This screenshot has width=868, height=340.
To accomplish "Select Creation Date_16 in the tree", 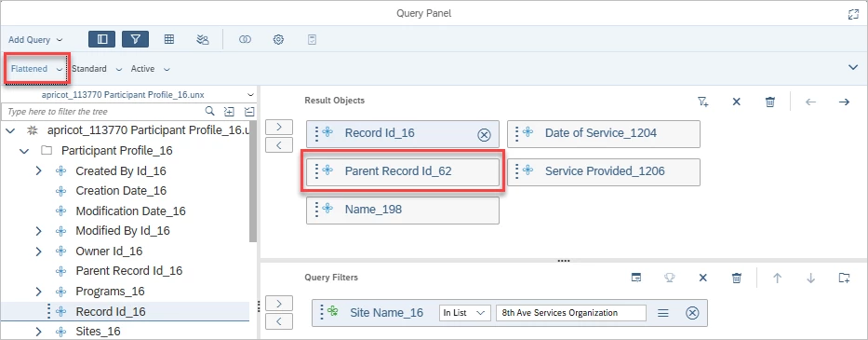I will (x=121, y=191).
